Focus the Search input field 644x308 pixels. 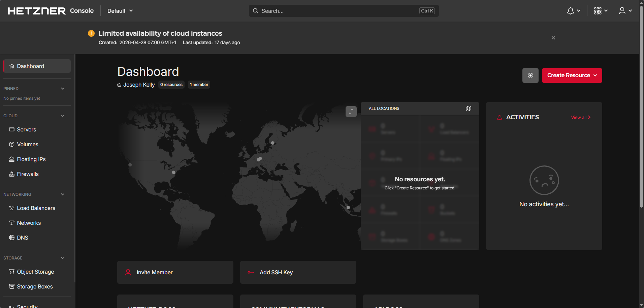point(344,11)
